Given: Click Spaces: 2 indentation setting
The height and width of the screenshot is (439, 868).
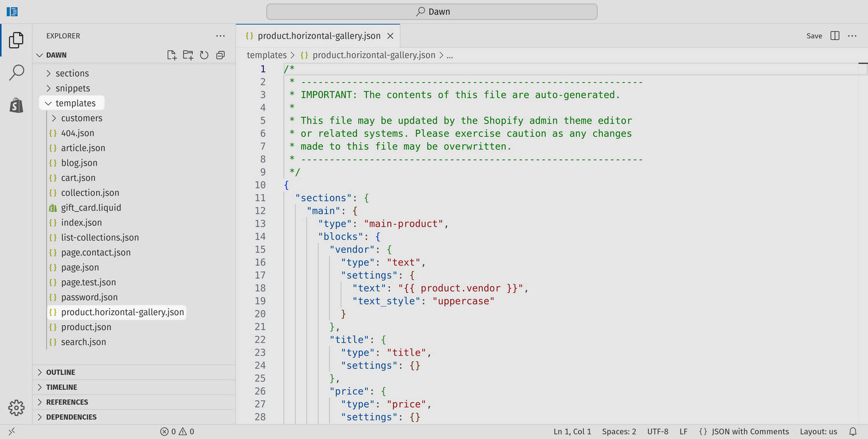Looking at the screenshot, I should (619, 431).
